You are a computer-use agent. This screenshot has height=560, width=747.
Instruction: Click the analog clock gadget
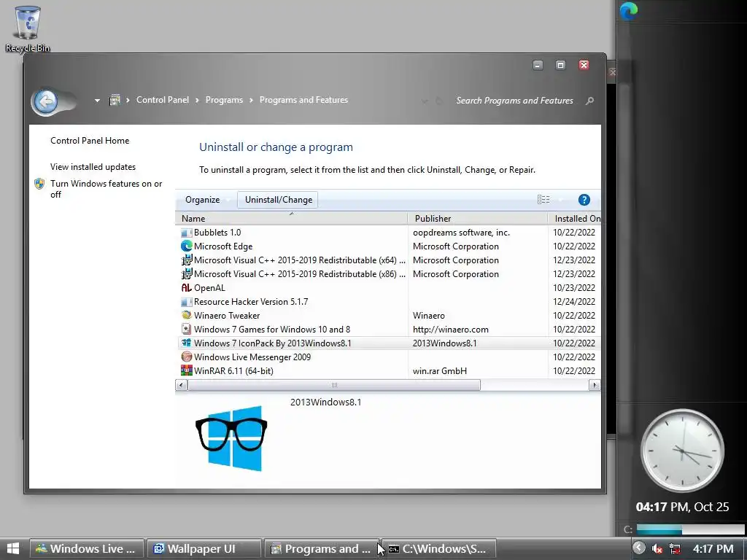pos(682,451)
